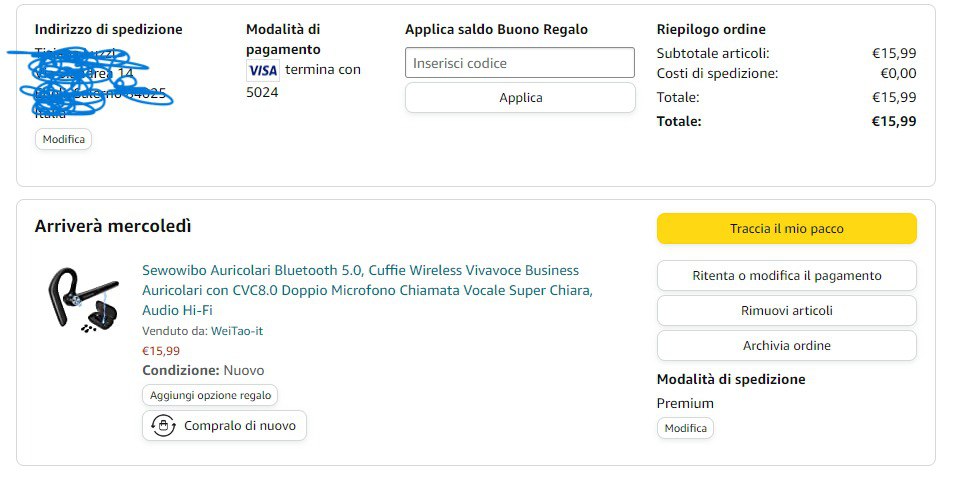Click the yellow Traccia il mio pacco button
Image resolution: width=953 pixels, height=483 pixels.
click(786, 229)
